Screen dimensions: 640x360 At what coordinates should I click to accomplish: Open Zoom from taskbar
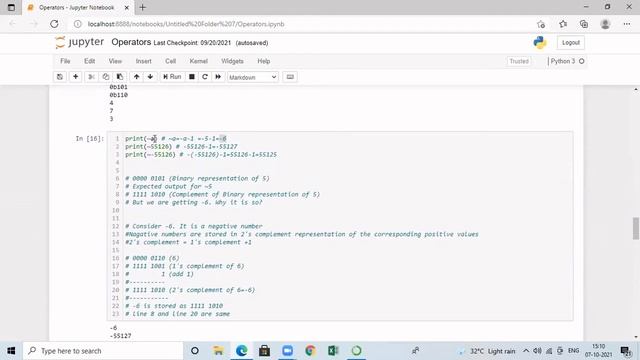[x=287, y=351]
